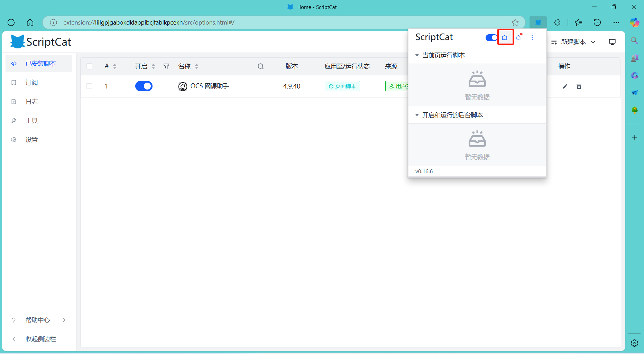This screenshot has height=354, width=644.
Task: Click the browser home icon
Action: coord(30,22)
